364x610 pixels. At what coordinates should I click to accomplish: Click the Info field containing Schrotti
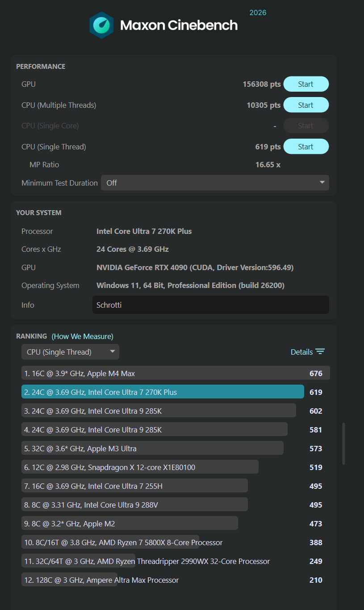click(x=211, y=305)
